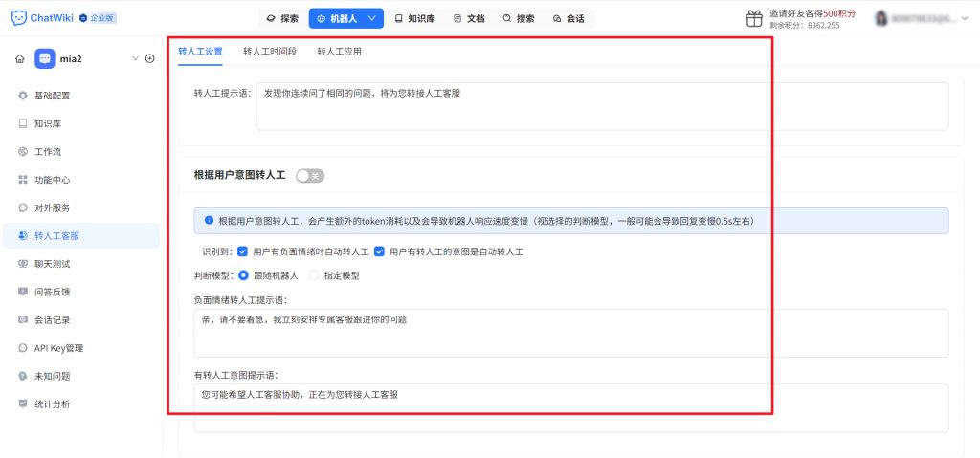
Task: Click the API Key管理 icon
Action: click(x=23, y=348)
